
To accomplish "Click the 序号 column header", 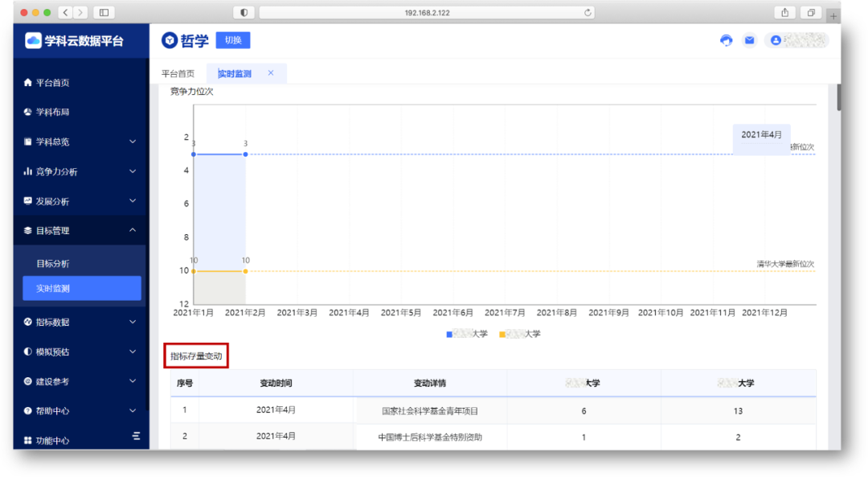I will (x=184, y=383).
